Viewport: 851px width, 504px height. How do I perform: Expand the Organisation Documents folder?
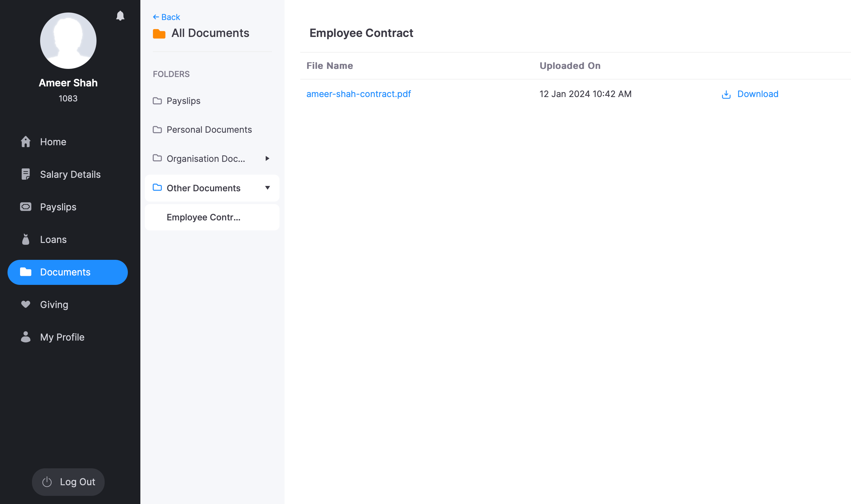(x=268, y=158)
